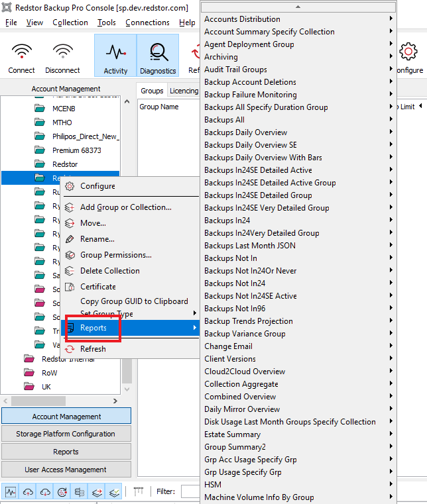
Task: Choose Add Group or Collection from context menu
Action: point(130,207)
